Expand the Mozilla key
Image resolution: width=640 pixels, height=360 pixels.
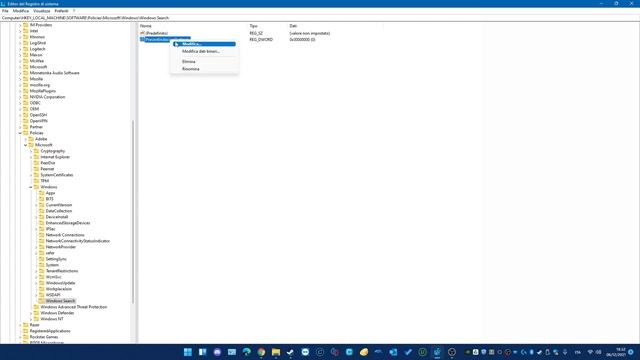[20, 79]
